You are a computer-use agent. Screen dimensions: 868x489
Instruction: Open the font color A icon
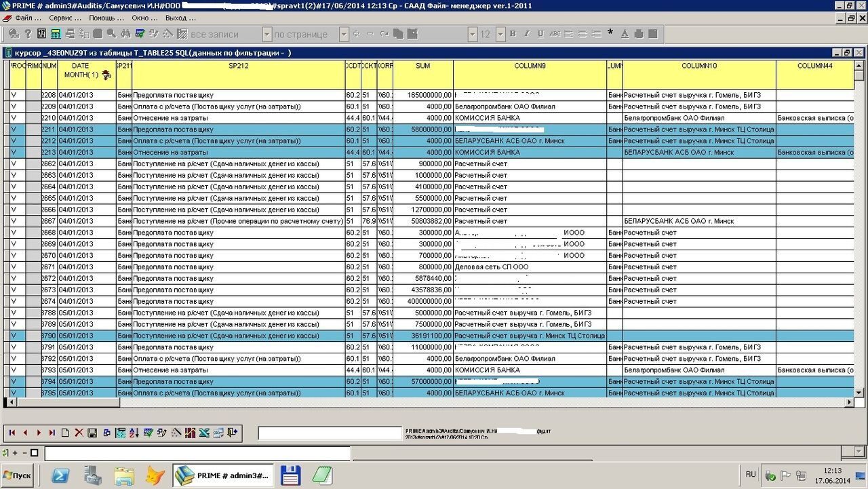(x=625, y=34)
